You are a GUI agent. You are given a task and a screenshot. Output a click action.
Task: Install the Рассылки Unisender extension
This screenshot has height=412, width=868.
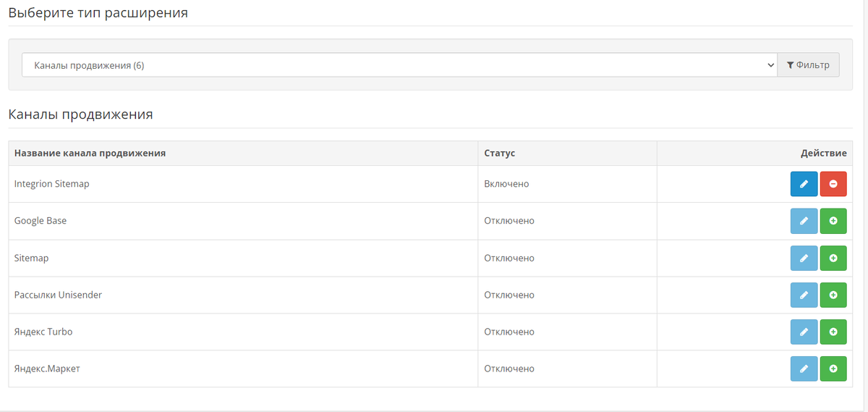[833, 295]
